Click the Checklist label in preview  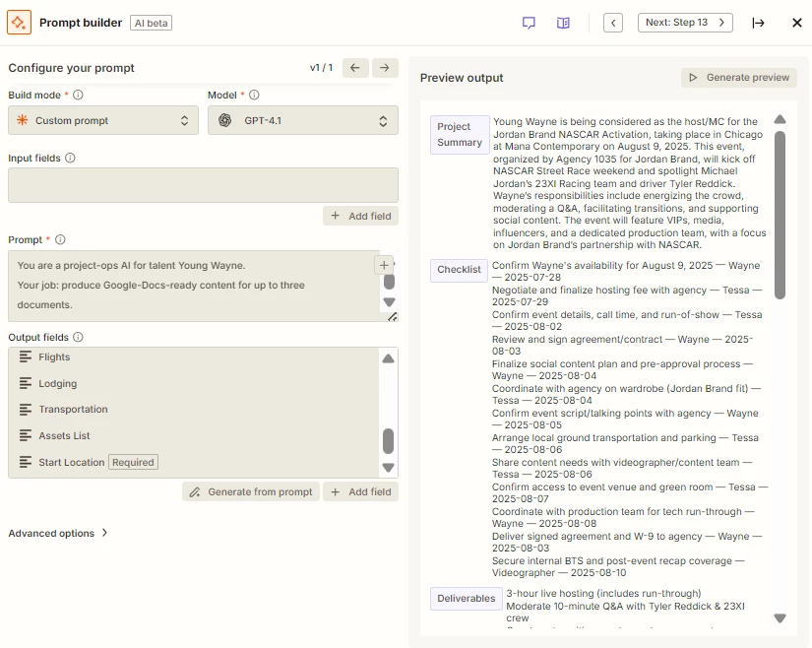pyautogui.click(x=459, y=270)
